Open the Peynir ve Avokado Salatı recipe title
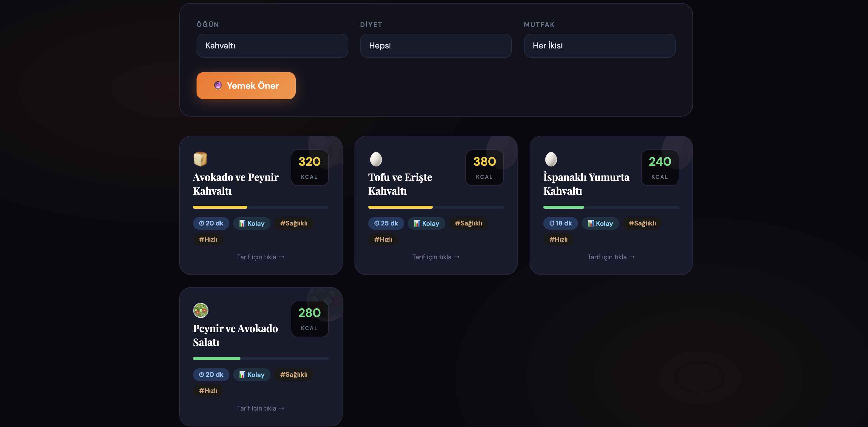 point(235,335)
